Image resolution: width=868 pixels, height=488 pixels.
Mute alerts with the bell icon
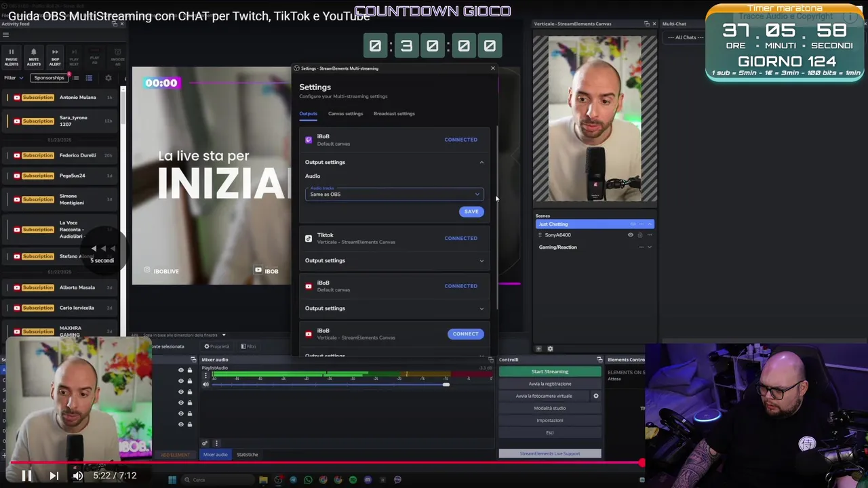tap(33, 57)
